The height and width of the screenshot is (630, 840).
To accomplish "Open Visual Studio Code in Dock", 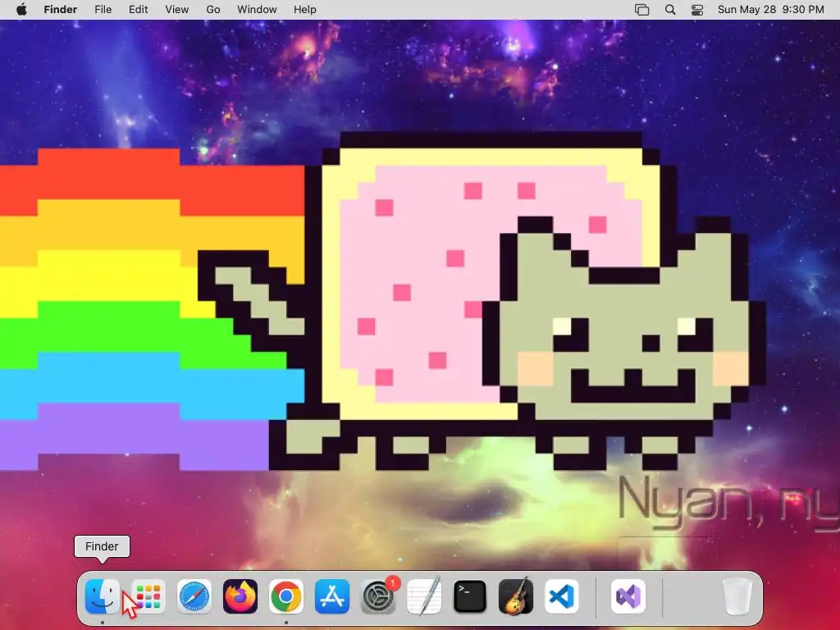I will pyautogui.click(x=562, y=596).
